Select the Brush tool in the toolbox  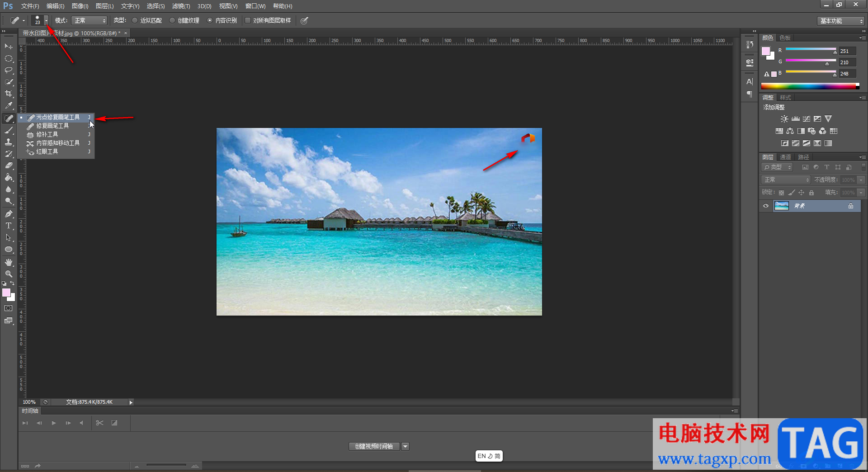tap(9, 130)
